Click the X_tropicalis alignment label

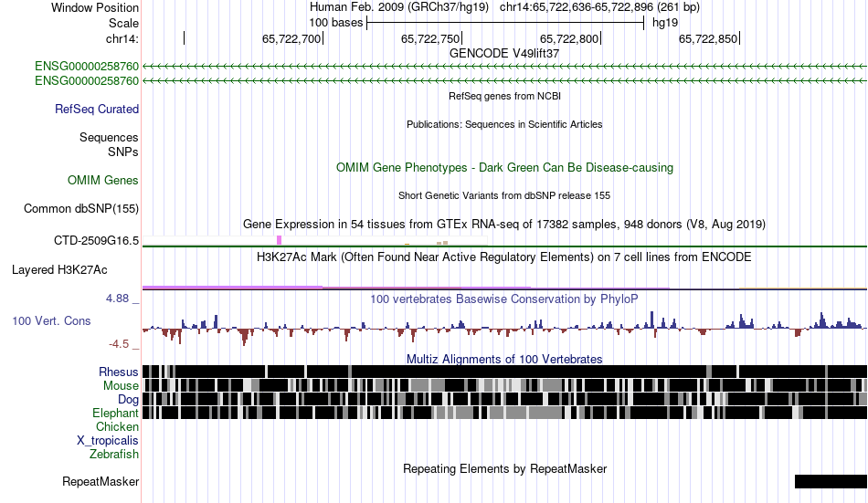[x=108, y=441]
